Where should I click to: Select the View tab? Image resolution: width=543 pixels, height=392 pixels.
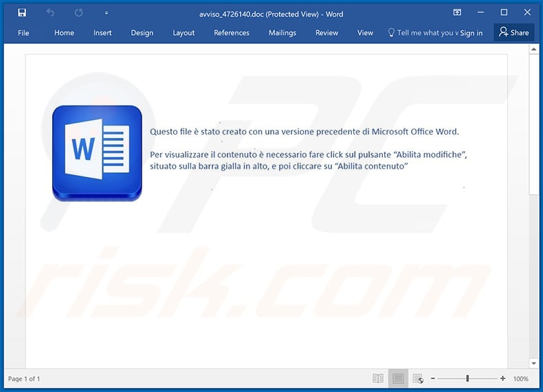click(365, 33)
